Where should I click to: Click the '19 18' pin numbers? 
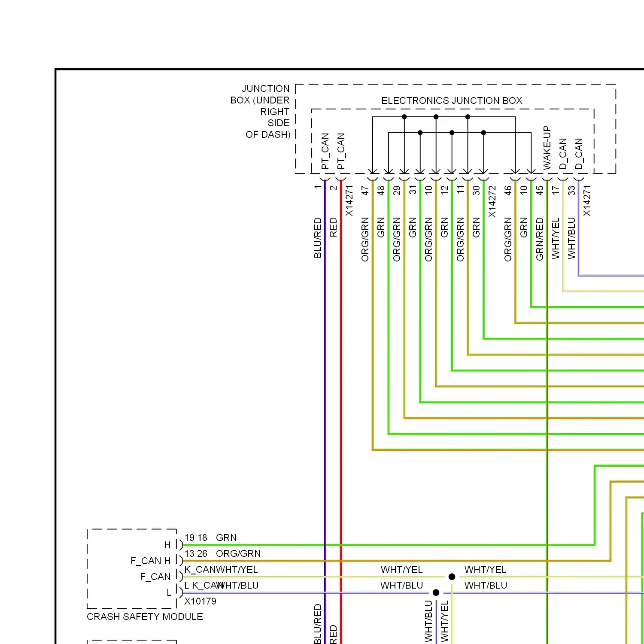pyautogui.click(x=196, y=538)
